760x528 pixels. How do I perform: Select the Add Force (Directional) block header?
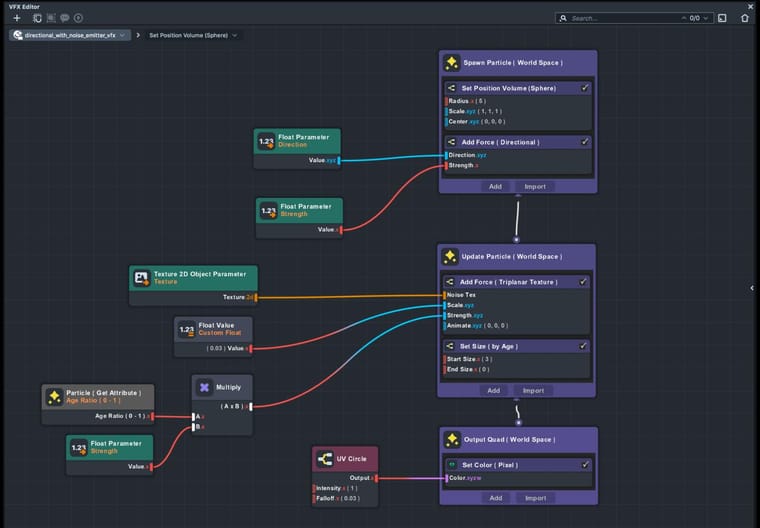tap(518, 142)
